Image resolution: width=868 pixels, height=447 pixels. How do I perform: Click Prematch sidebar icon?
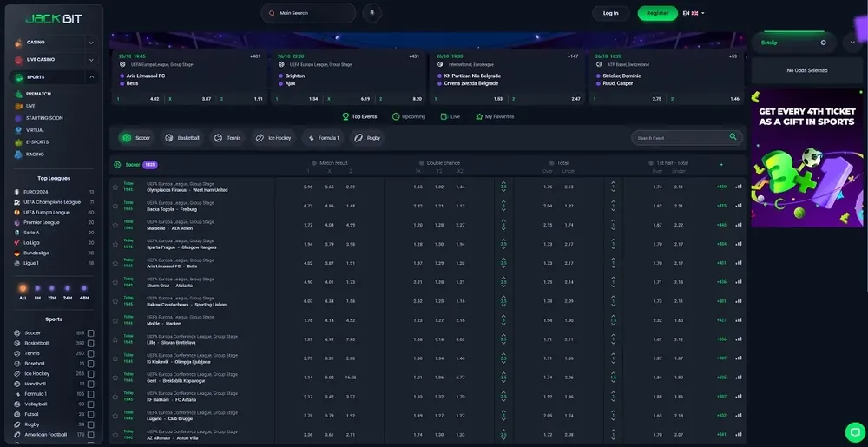(19, 94)
